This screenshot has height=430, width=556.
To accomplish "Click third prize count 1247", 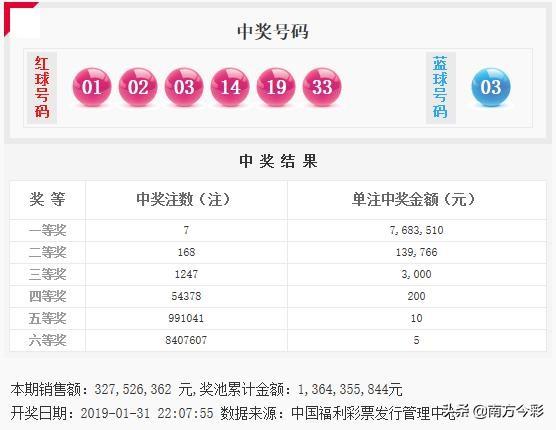I will coord(186,274).
